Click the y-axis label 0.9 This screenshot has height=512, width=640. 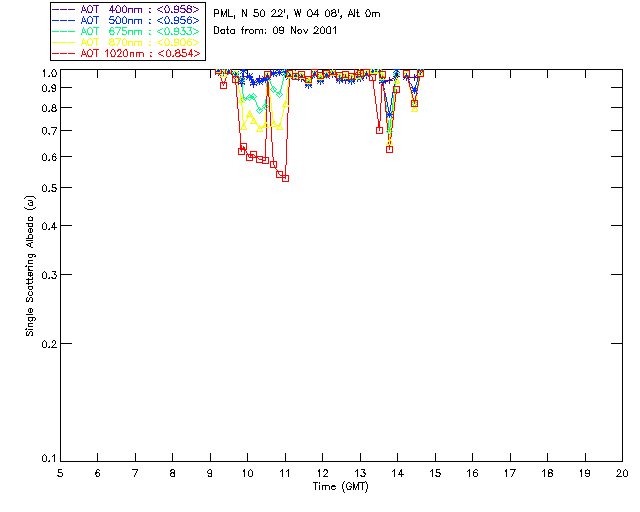pos(49,88)
